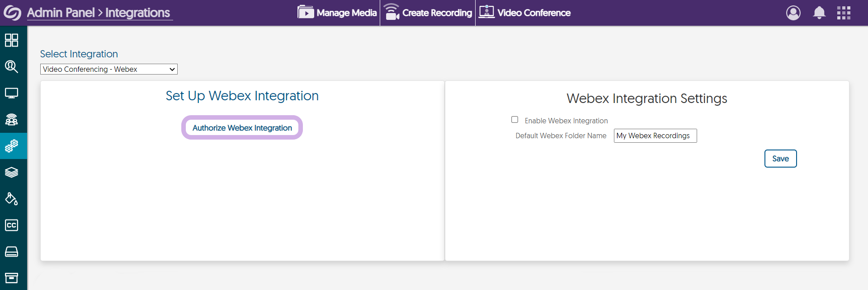Enable Webex Integration checkbox
The height and width of the screenshot is (290, 868).
[x=514, y=120]
